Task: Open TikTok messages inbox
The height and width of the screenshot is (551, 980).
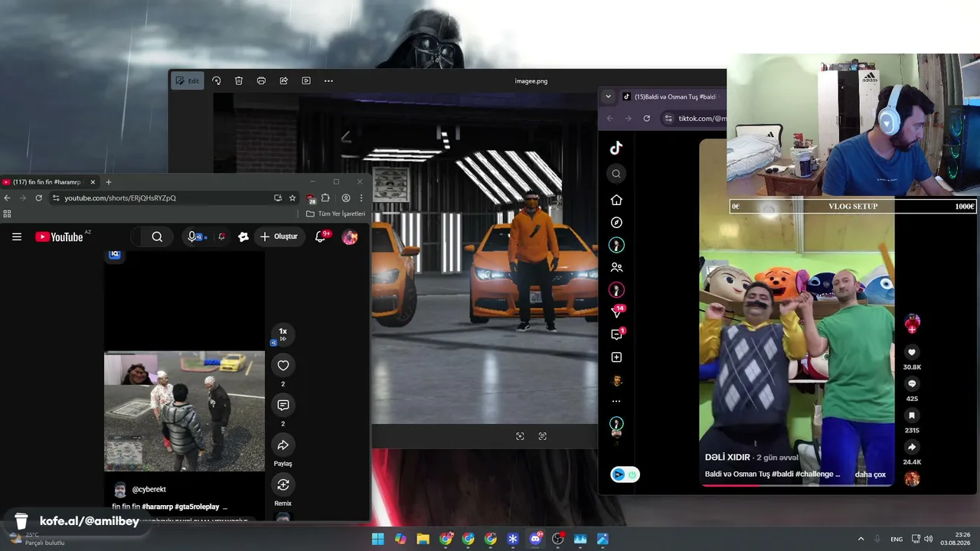Action: (617, 334)
